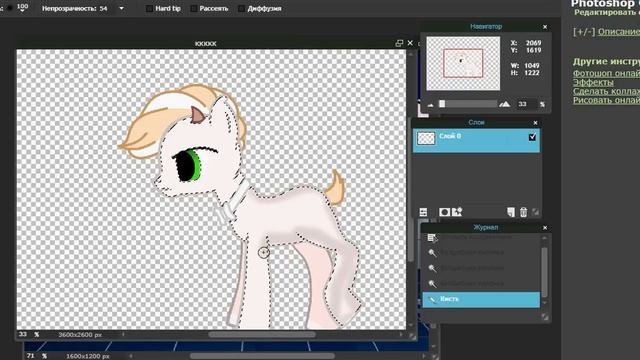Create a new layer in Слои panel

coord(511,212)
